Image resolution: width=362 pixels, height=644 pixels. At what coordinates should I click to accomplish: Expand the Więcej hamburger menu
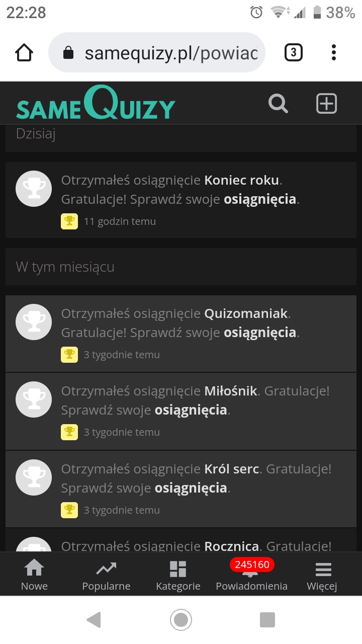point(322,575)
